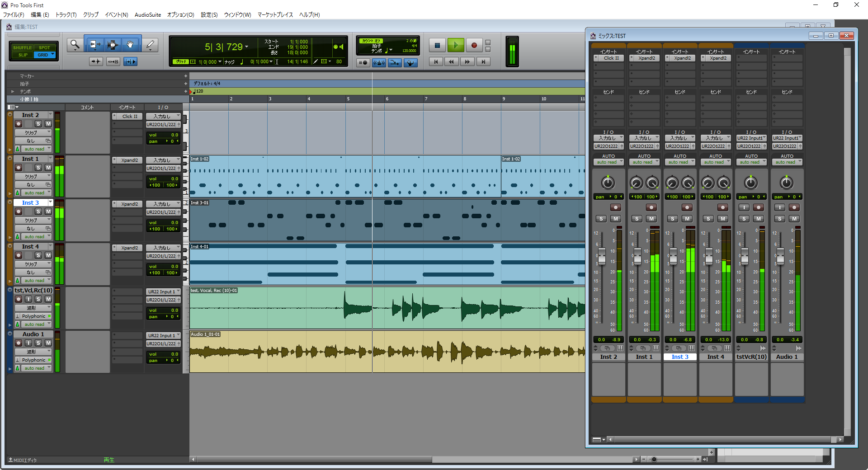Enable SPOT edit mode
Viewport: 868px width, 470px height.
(x=44, y=47)
